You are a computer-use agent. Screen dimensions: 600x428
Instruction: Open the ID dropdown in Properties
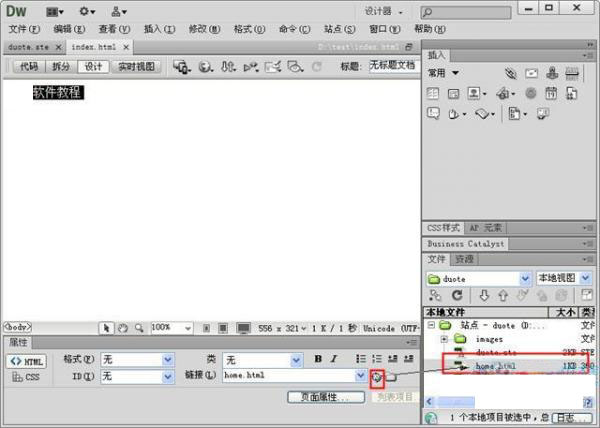pos(168,376)
